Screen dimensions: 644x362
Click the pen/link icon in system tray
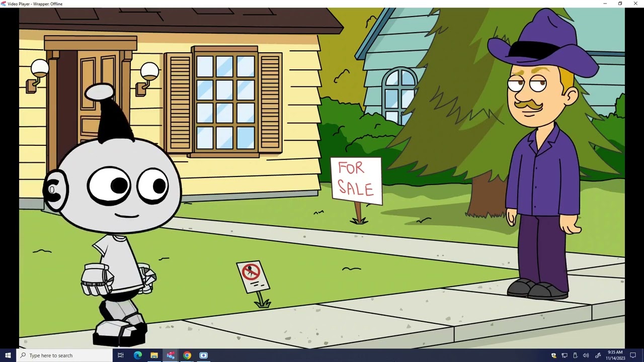point(598,355)
